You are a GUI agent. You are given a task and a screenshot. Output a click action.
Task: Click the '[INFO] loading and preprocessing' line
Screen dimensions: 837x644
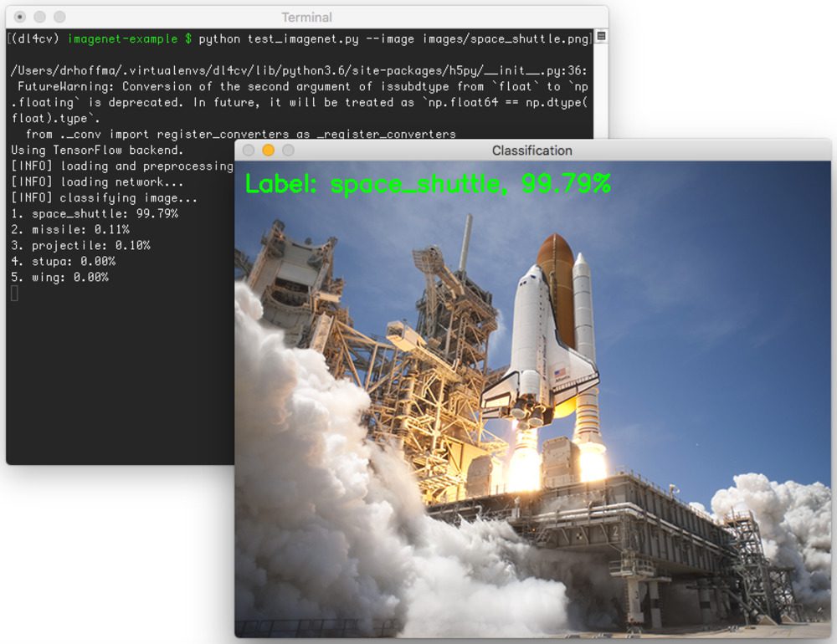coord(122,166)
